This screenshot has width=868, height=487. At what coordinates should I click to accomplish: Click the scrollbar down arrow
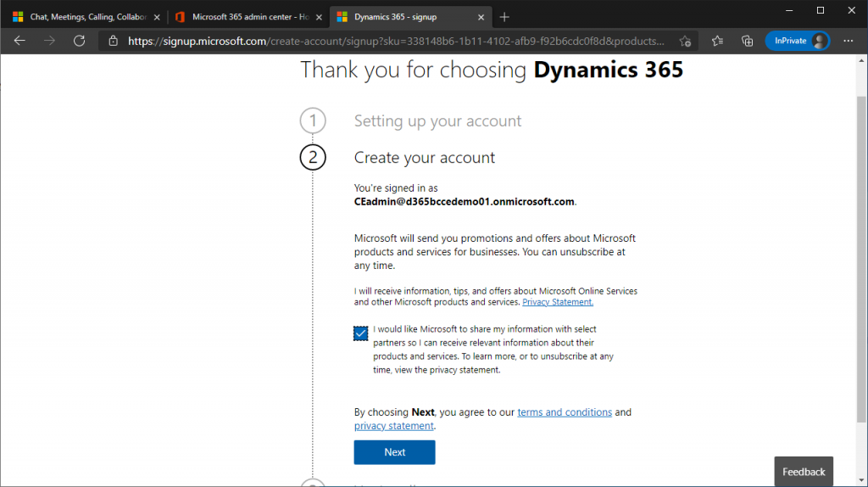coord(861,481)
